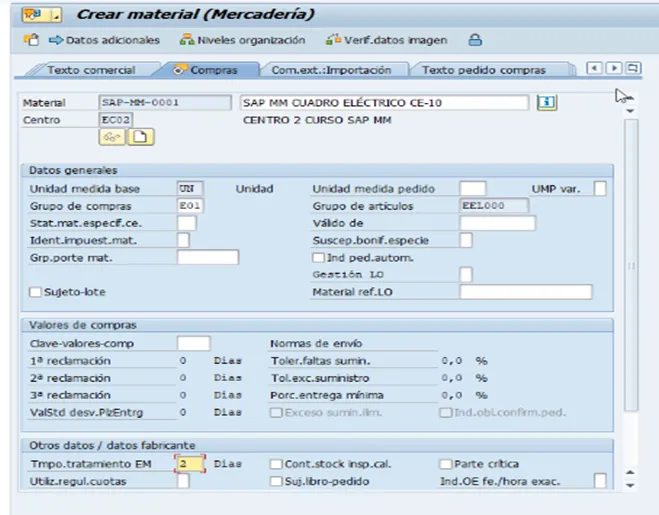Click the 1ª reclamación value

point(183,361)
